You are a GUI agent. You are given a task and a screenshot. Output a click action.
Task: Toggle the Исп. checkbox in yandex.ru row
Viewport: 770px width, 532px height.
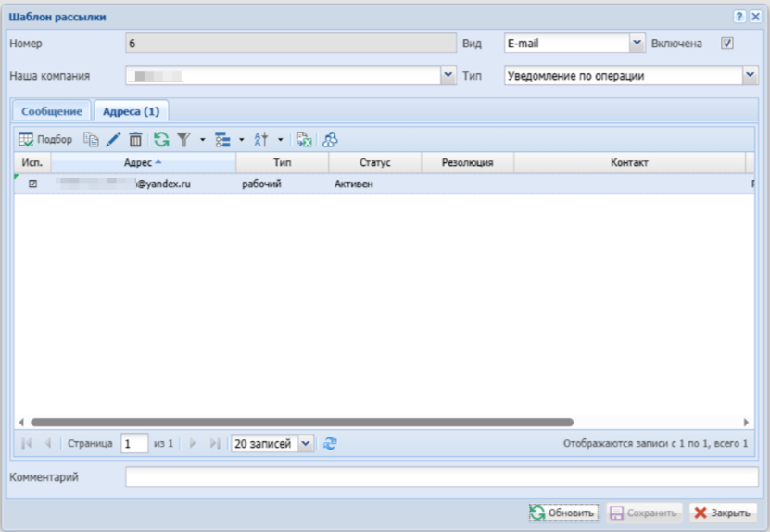[33, 184]
